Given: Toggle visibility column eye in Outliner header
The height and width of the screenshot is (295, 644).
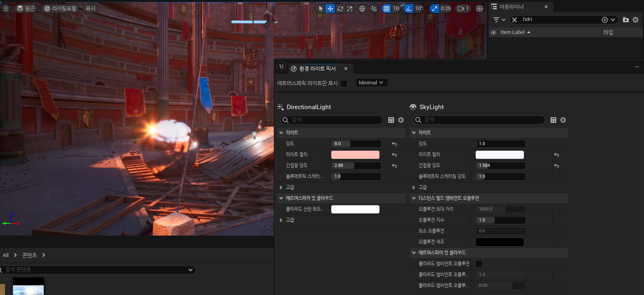Looking at the screenshot, I should (x=494, y=32).
